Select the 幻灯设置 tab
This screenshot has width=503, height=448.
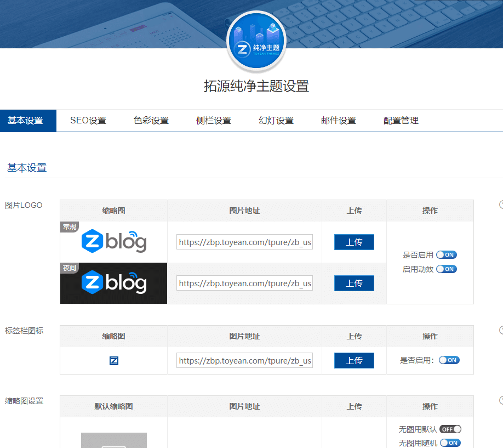(x=276, y=120)
